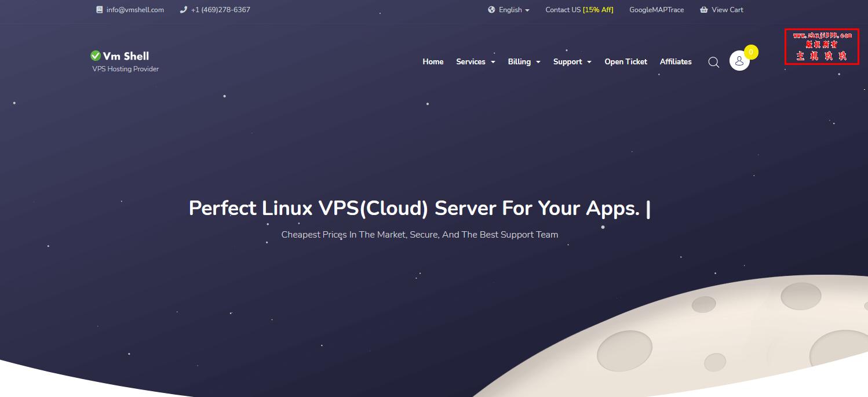Click the yellow cart count badge
This screenshot has height=397, width=868.
pyautogui.click(x=751, y=52)
